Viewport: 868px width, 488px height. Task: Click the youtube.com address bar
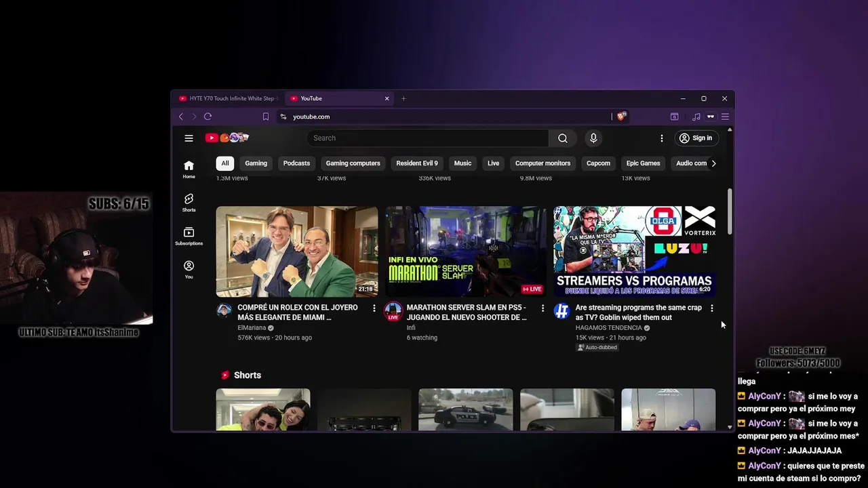pyautogui.click(x=448, y=117)
